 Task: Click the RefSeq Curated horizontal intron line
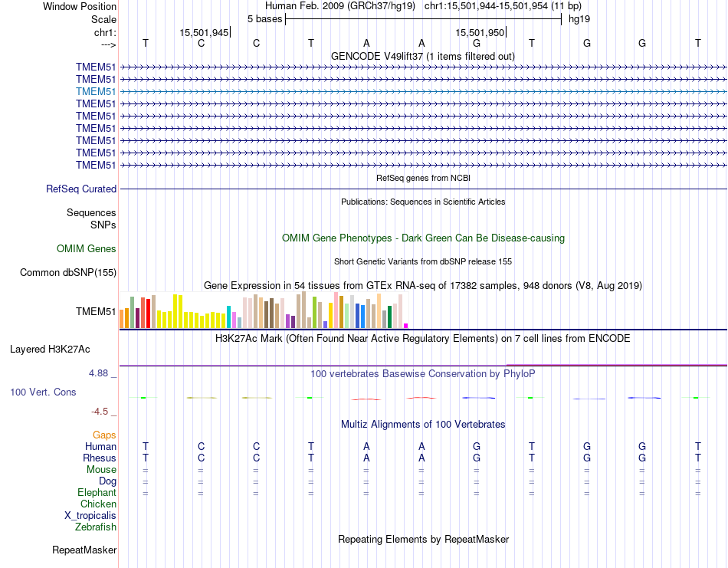point(423,189)
